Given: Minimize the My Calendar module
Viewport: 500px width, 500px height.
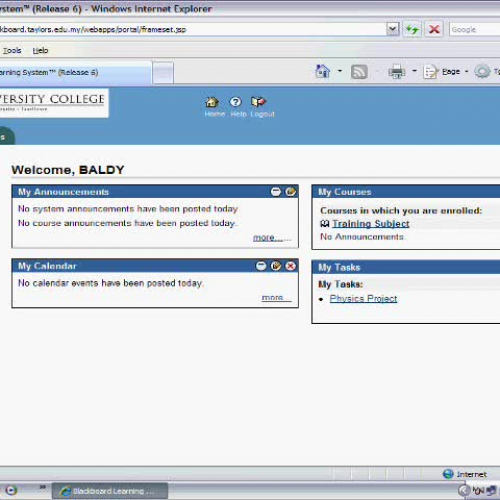Looking at the screenshot, I should click(261, 266).
